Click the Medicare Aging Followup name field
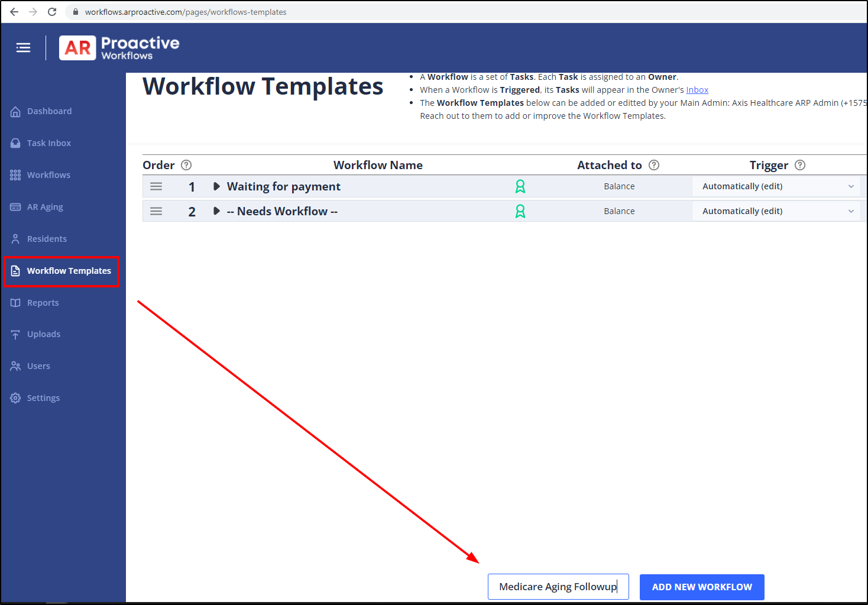Image resolution: width=868 pixels, height=605 pixels. tap(558, 586)
